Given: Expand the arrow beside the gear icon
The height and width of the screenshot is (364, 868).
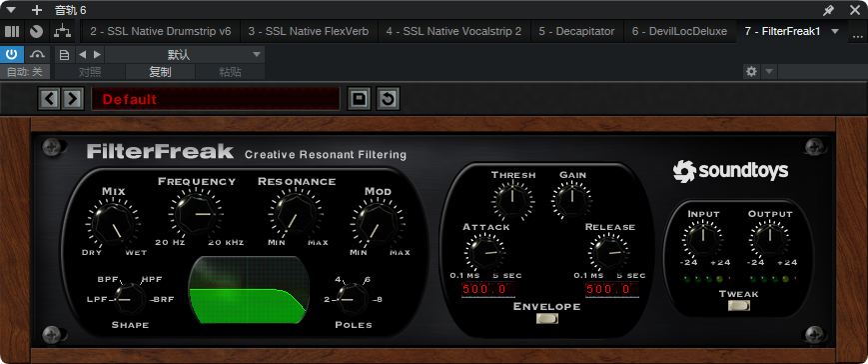Looking at the screenshot, I should 769,71.
